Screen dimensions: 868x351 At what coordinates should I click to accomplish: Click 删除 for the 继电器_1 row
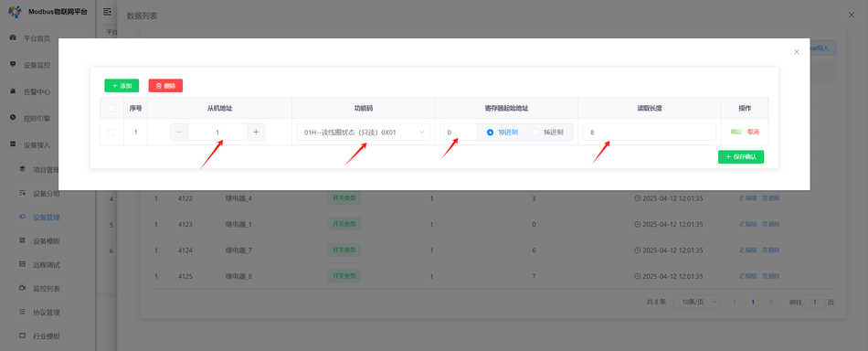pos(771,224)
